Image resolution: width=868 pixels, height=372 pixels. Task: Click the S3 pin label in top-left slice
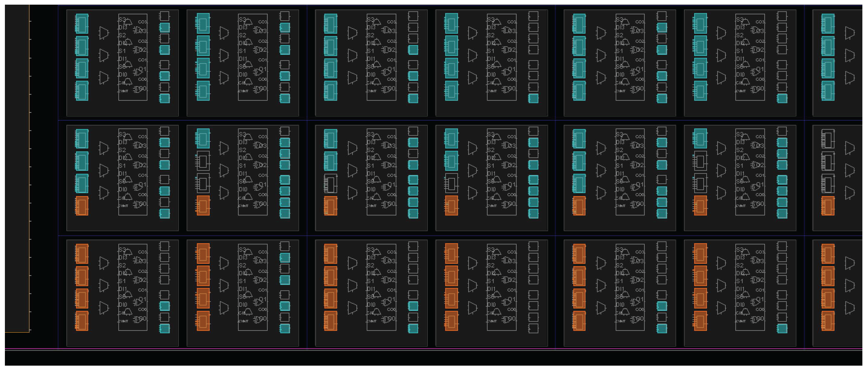[122, 20]
